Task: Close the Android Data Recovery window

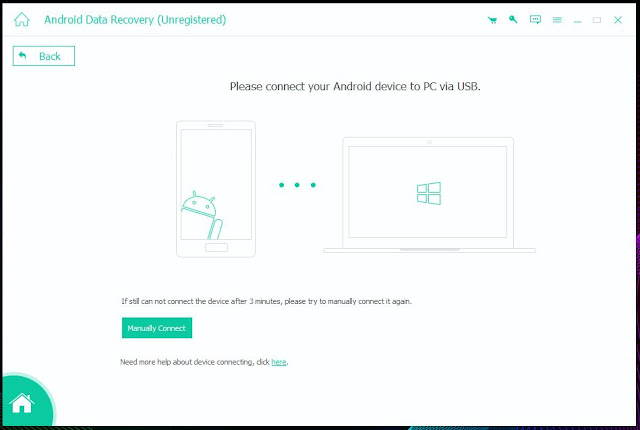Action: [618, 20]
